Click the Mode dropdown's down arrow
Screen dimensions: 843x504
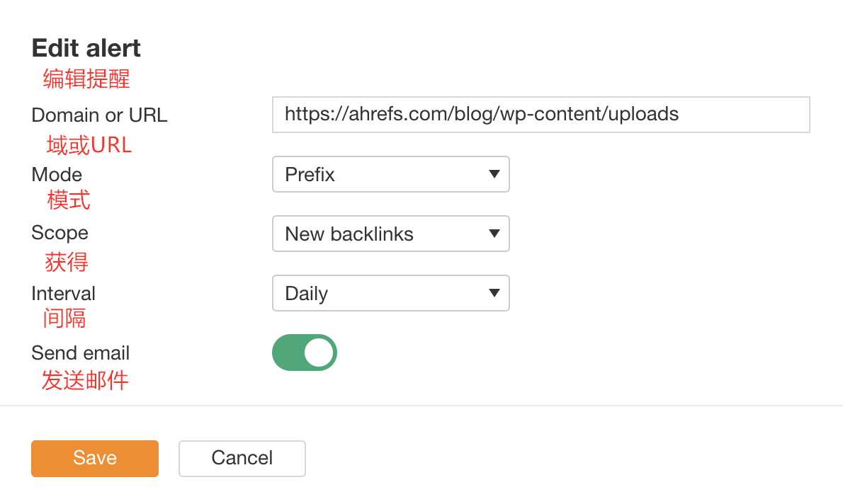[x=494, y=174]
